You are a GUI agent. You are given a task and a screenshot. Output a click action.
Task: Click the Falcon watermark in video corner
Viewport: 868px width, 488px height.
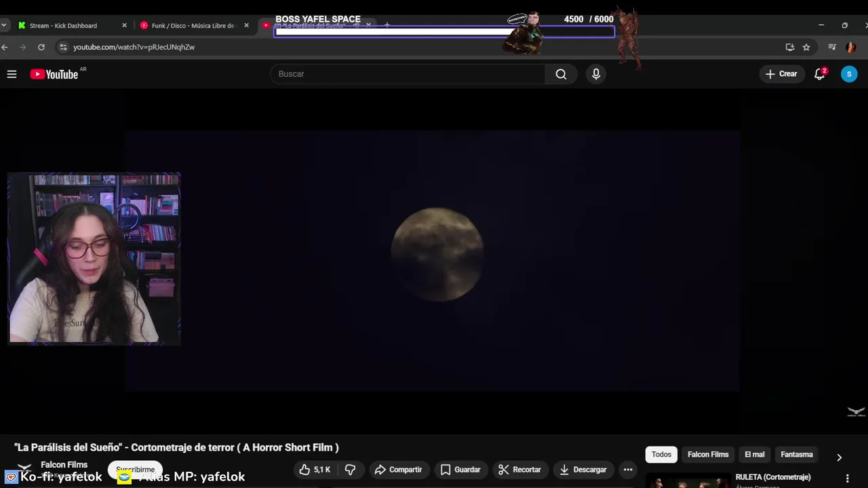pyautogui.click(x=856, y=411)
